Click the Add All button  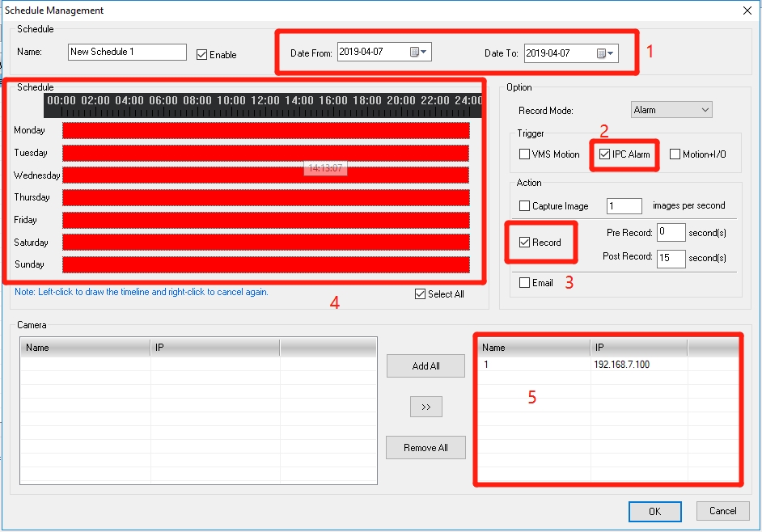[x=425, y=366]
